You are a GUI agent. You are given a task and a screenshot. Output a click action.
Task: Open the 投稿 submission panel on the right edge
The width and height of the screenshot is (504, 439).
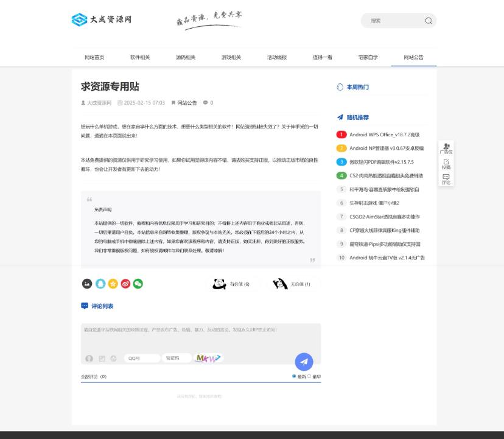tap(446, 162)
